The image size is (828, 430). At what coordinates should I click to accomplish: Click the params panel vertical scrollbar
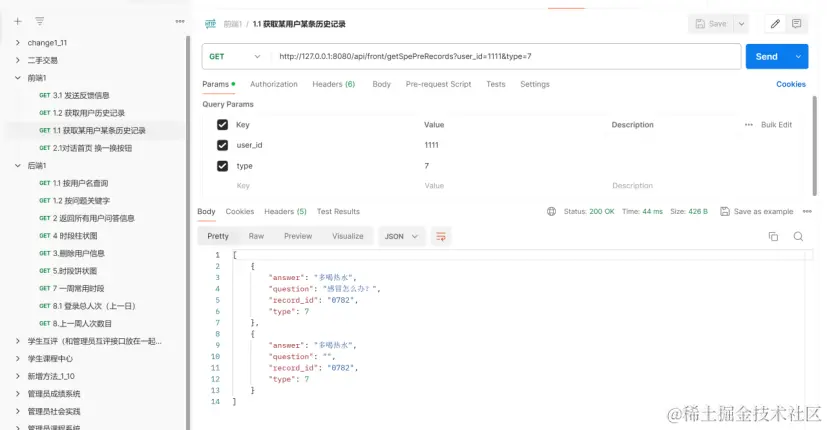click(x=814, y=146)
